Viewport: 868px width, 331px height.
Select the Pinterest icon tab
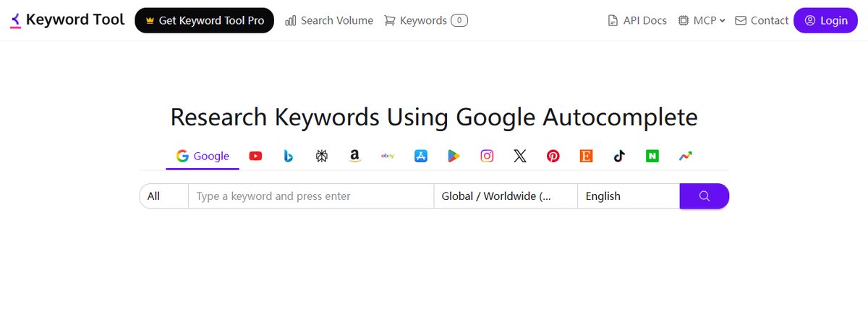553,156
